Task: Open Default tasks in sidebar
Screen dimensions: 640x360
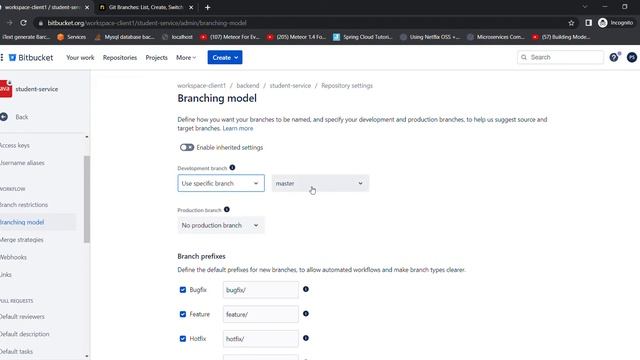Action: [x=16, y=351]
